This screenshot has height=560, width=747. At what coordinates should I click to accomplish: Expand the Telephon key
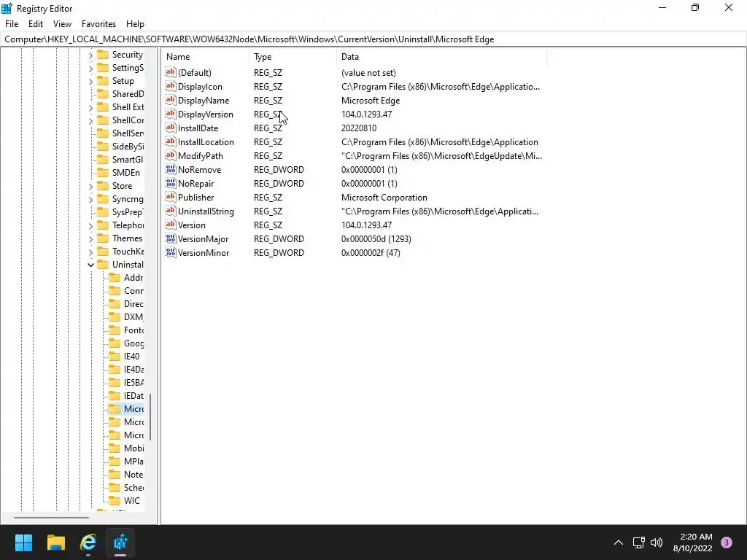tap(90, 225)
